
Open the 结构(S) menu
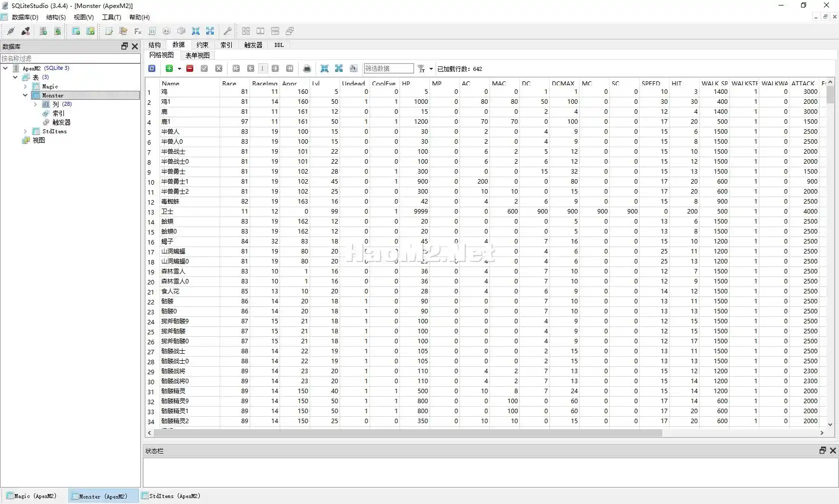pyautogui.click(x=56, y=17)
